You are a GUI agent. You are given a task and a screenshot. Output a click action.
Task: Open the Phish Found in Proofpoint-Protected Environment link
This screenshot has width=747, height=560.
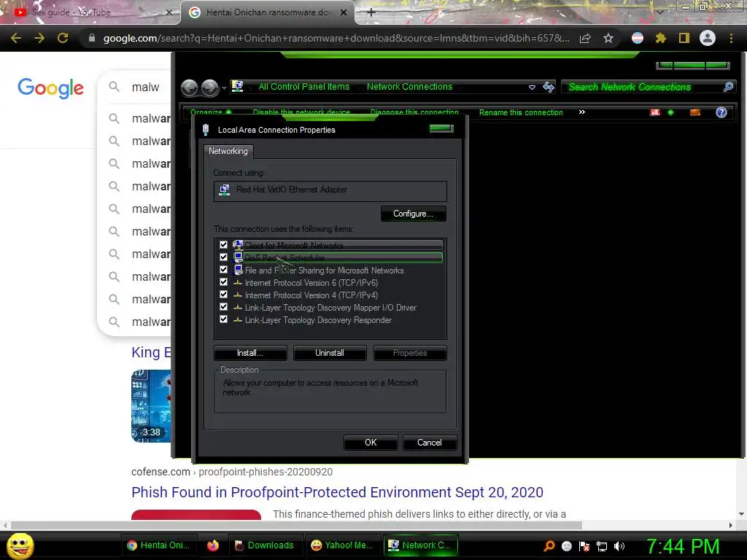[x=337, y=492]
